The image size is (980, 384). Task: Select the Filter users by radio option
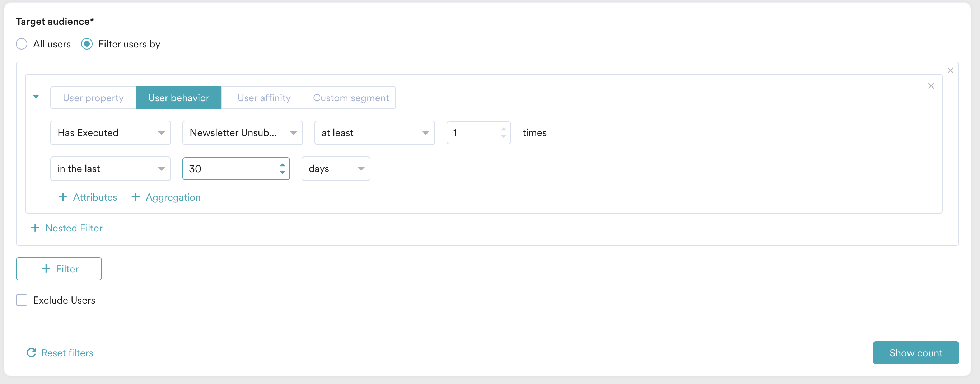click(87, 44)
